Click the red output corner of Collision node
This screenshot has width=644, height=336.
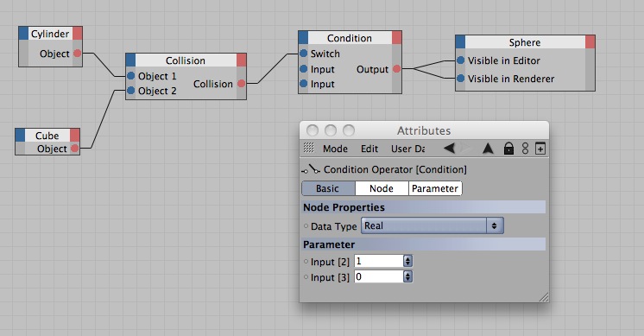coord(242,60)
